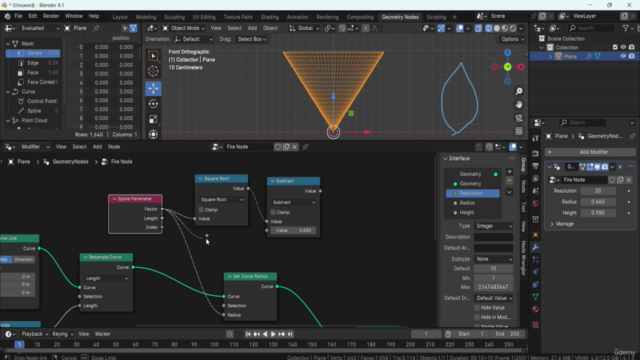Switch to the Shading workspace tab
The image size is (640, 360).
[x=270, y=17]
